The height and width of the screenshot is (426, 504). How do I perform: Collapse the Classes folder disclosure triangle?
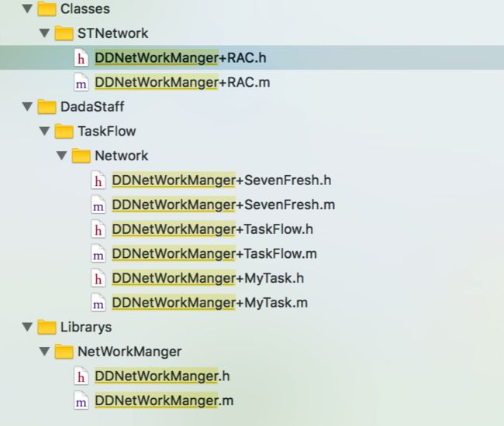pyautogui.click(x=27, y=9)
